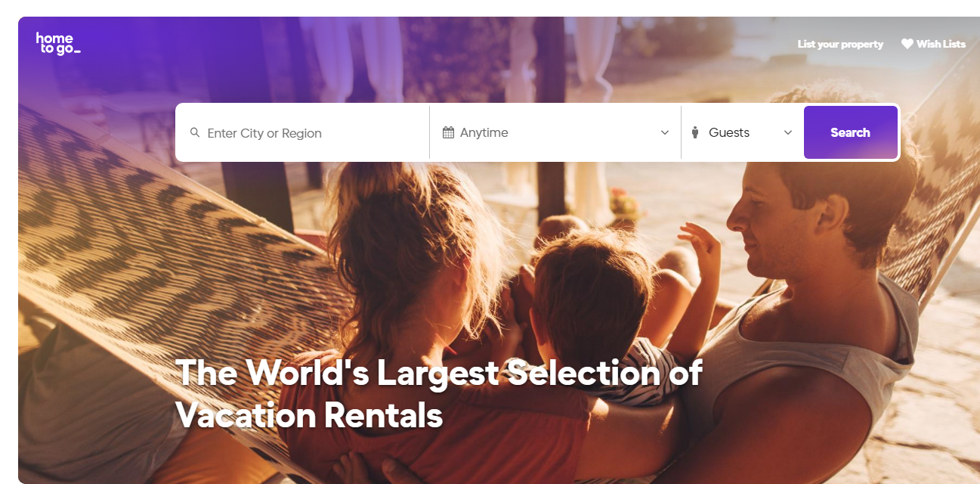Click the magnifying glass search icon
Viewport: 980px width, 484px height.
click(195, 132)
